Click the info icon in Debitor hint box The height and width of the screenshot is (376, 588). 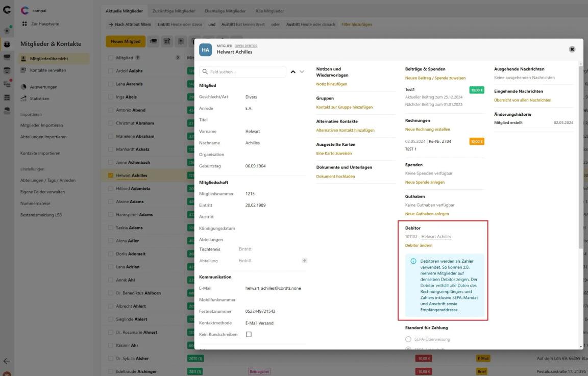pos(413,261)
